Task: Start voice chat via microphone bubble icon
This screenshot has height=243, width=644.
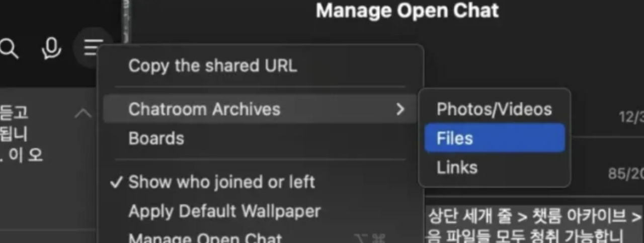Action: pyautogui.click(x=51, y=48)
